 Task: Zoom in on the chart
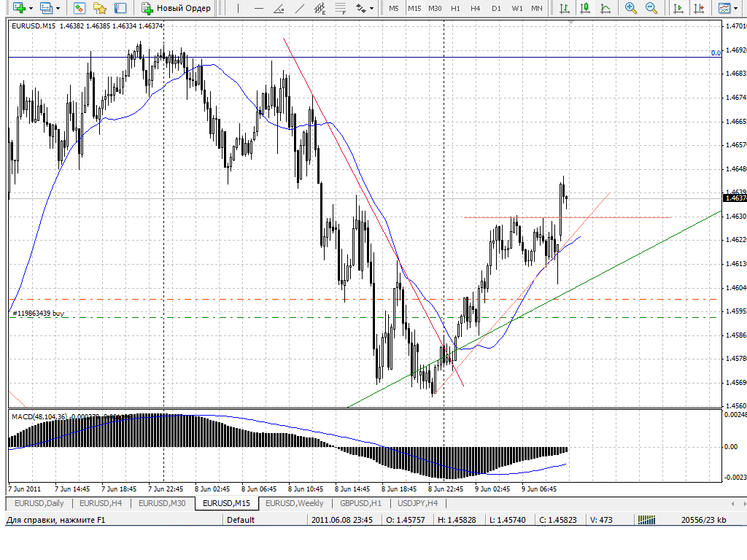tap(631, 8)
